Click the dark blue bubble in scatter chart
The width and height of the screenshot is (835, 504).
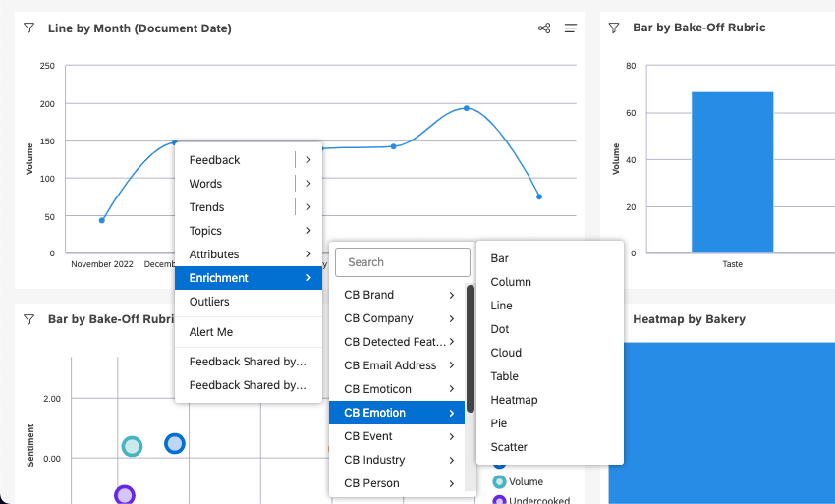[175, 443]
